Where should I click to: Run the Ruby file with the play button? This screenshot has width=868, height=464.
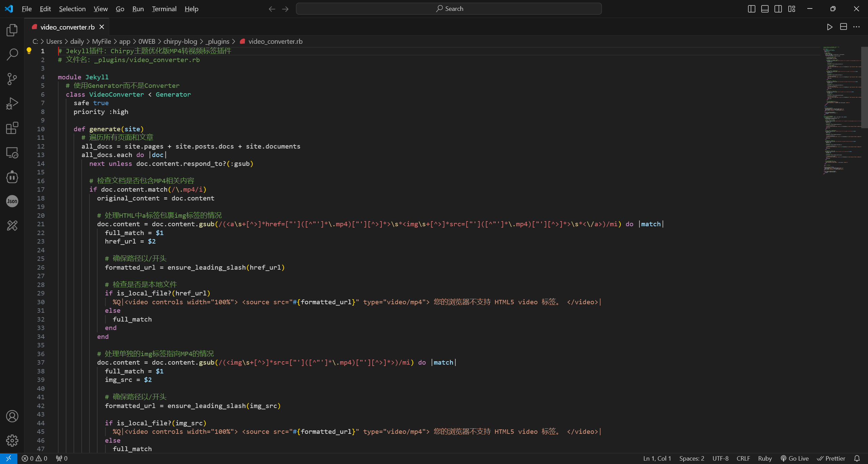click(829, 27)
